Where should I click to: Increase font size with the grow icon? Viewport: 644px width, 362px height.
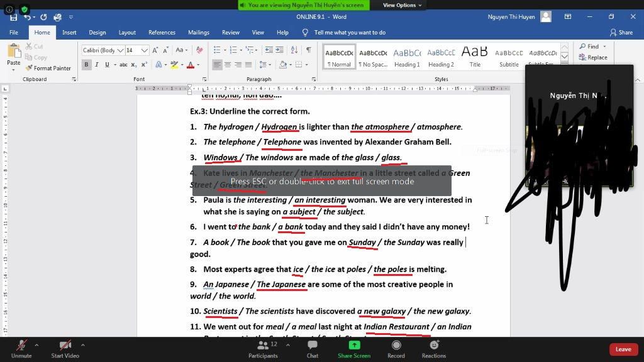click(x=155, y=50)
